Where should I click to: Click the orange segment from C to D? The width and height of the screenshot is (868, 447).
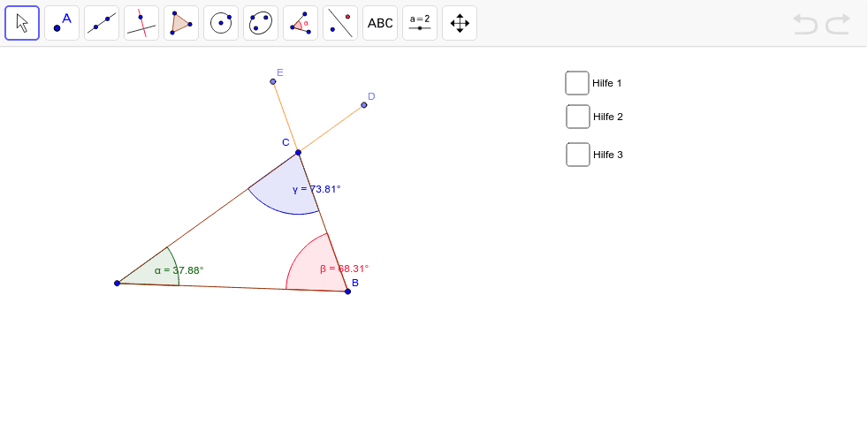[331, 129]
